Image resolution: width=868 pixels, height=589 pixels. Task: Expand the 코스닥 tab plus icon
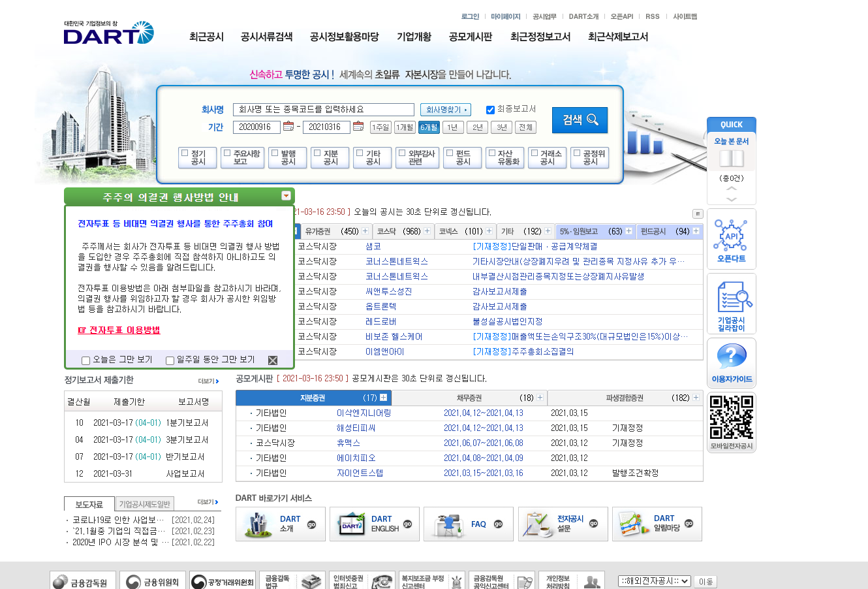coord(427,231)
